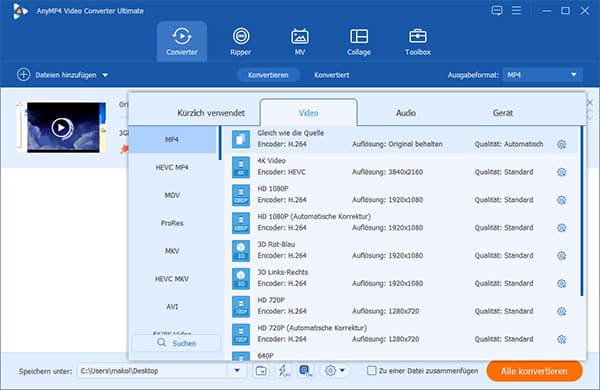Image resolution: width=600 pixels, height=390 pixels.
Task: Click the HD 720P format icon
Action: (x=241, y=307)
